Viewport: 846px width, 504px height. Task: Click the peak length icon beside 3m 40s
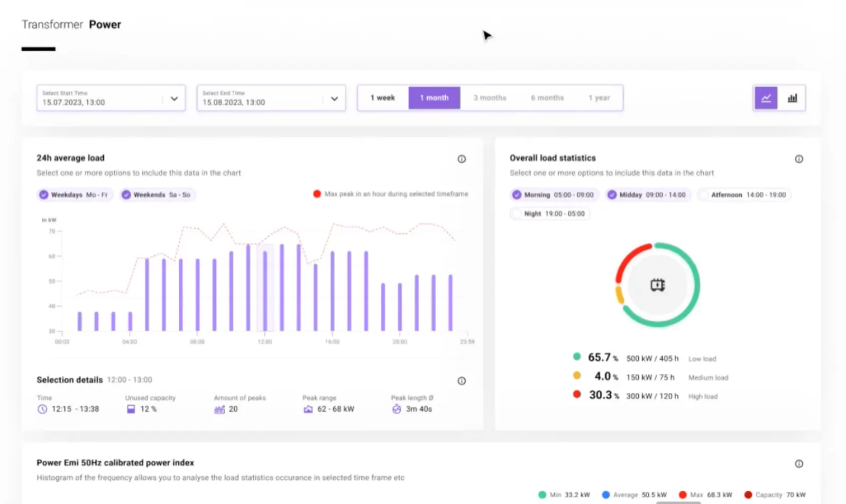397,409
